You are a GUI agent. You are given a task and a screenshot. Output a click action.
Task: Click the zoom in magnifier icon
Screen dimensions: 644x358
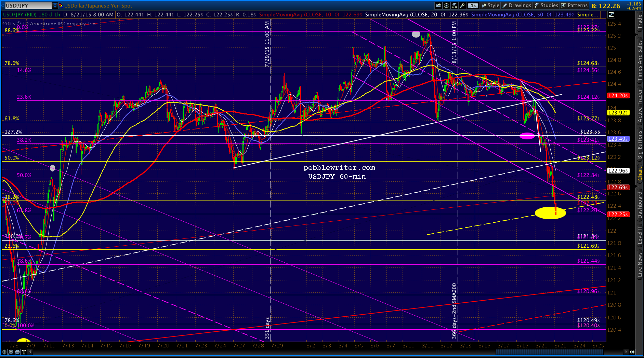point(11,352)
